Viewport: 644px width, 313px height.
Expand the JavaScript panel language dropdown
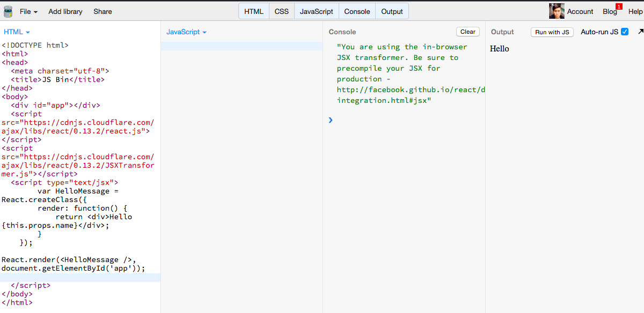186,32
